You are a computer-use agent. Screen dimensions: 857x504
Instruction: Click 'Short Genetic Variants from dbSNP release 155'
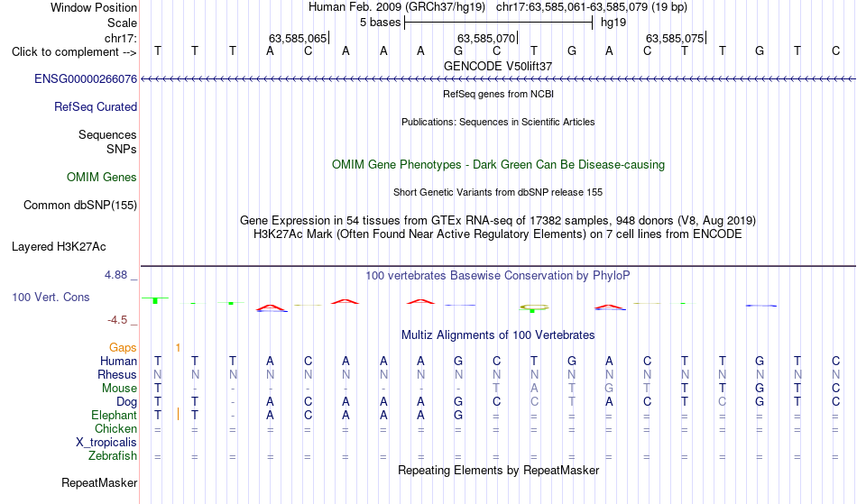[498, 192]
